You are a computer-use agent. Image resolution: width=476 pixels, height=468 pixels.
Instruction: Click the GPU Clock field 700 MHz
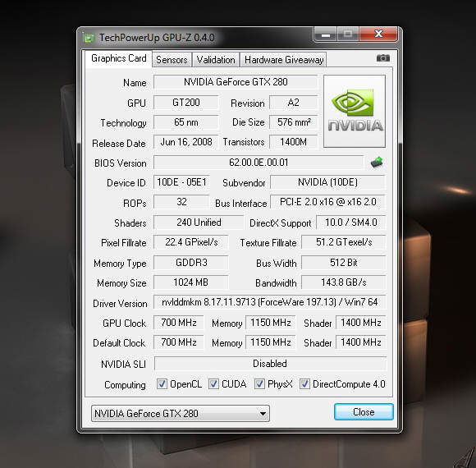[x=179, y=323]
